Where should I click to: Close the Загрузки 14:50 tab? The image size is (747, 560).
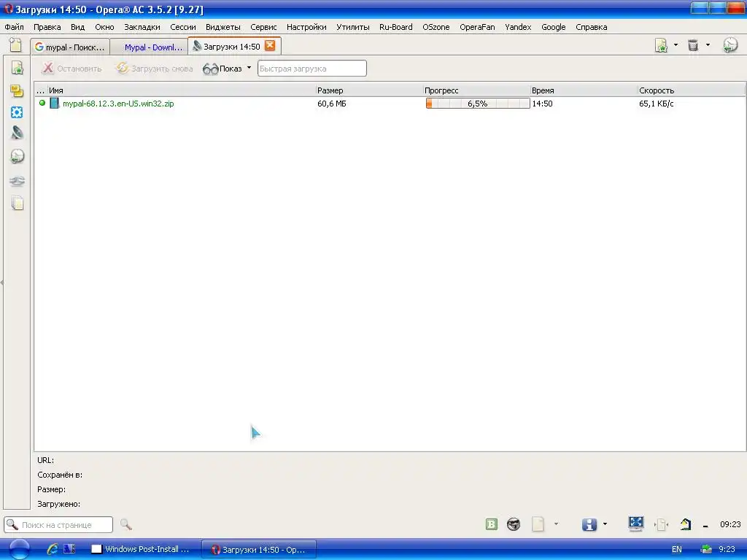270,46
